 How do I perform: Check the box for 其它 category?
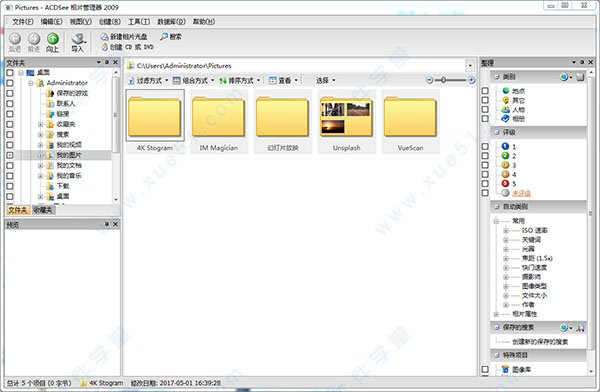pos(485,100)
